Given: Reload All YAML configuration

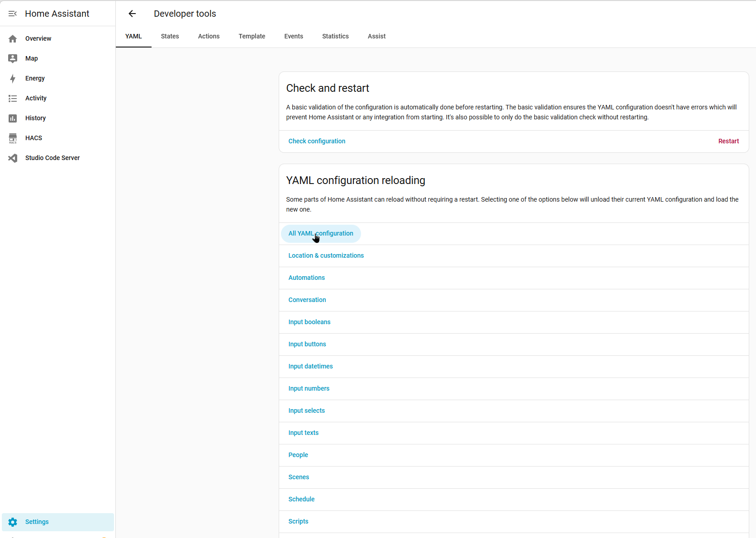Looking at the screenshot, I should point(321,233).
